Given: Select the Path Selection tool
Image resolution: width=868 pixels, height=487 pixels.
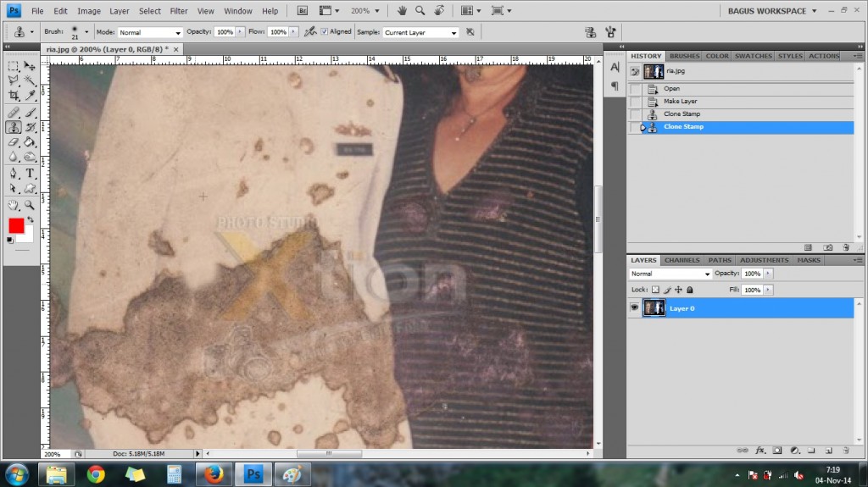Looking at the screenshot, I should click(14, 189).
